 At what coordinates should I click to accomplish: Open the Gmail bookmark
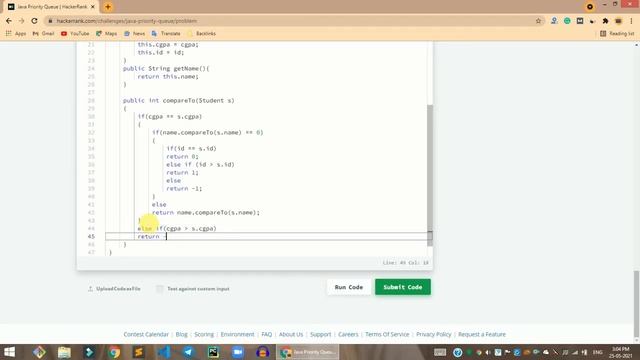[43, 33]
